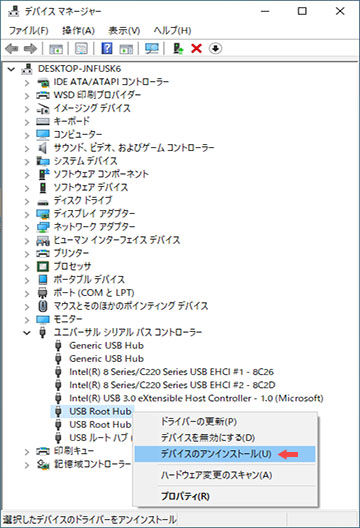Click the speaker icon for sound controllers
360x528 pixels.
[43, 148]
